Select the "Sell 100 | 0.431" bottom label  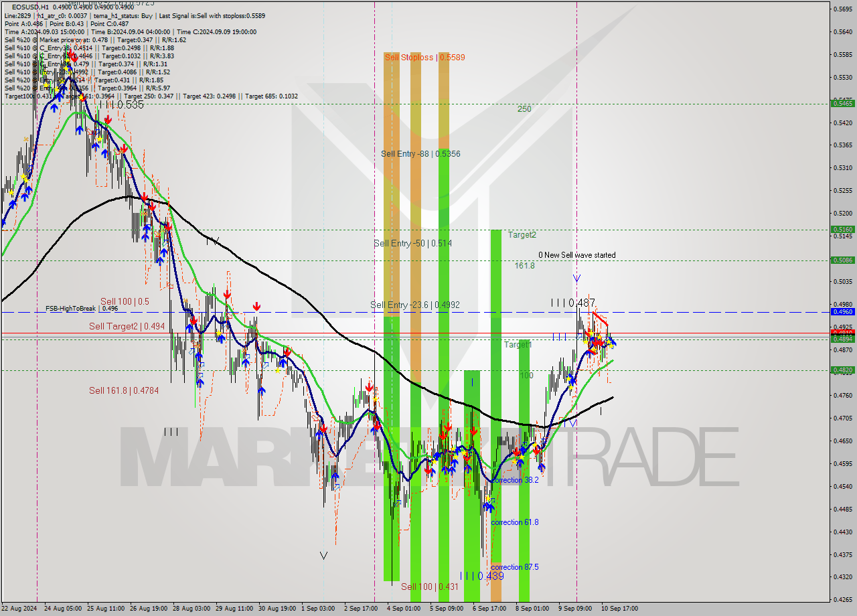point(431,587)
